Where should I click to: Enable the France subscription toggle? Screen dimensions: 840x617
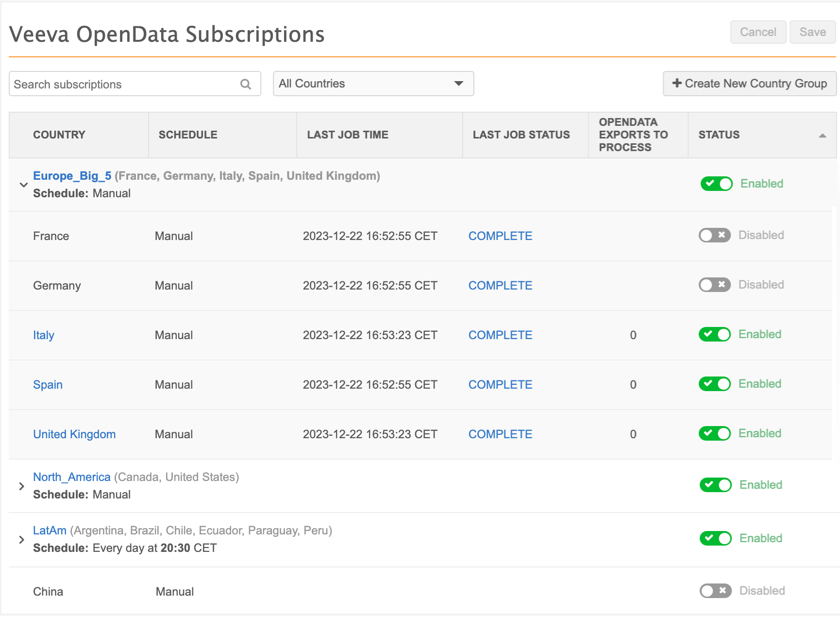coord(714,236)
